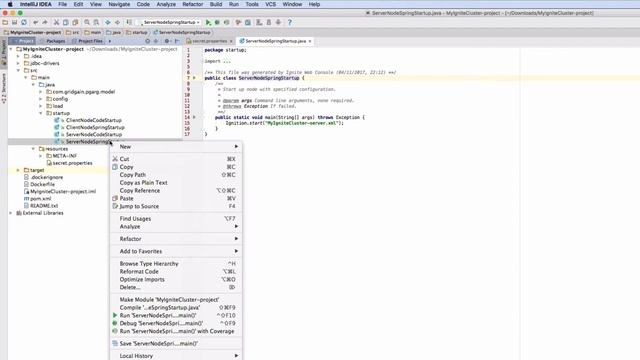The image size is (640, 360).
Task: Click the Scroll from Source target icon
Action: [x=148, y=41]
